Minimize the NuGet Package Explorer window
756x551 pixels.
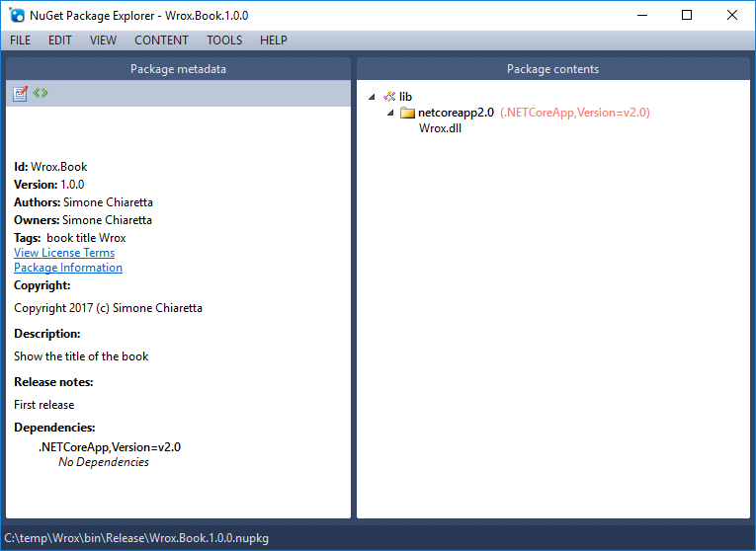[642, 16]
